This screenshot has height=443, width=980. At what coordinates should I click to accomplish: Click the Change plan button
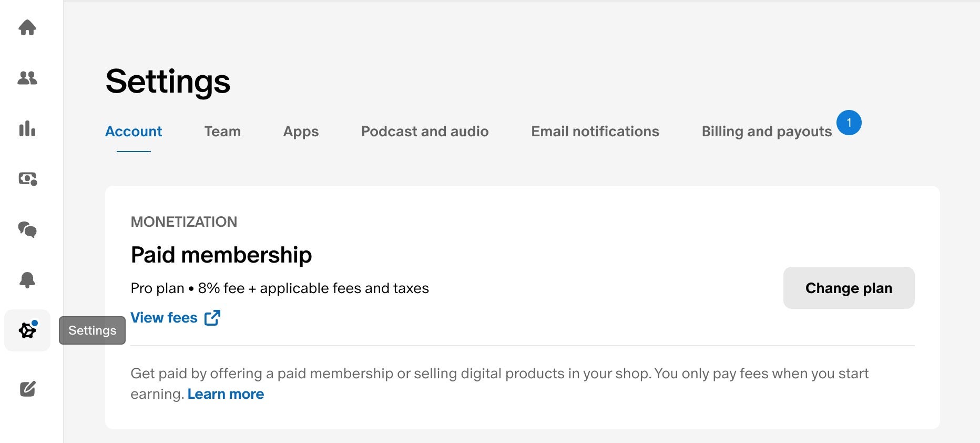(849, 288)
